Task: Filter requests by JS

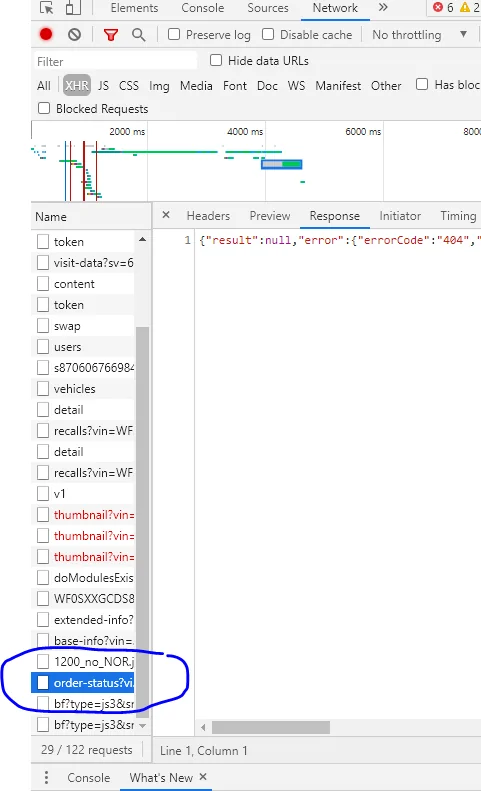Action: coord(103,85)
